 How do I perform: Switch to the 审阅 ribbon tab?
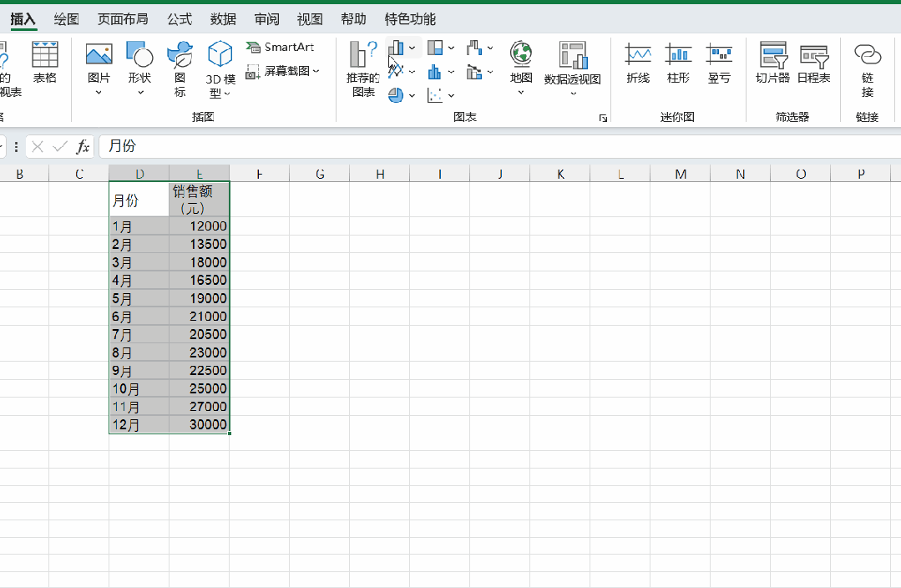coord(266,19)
